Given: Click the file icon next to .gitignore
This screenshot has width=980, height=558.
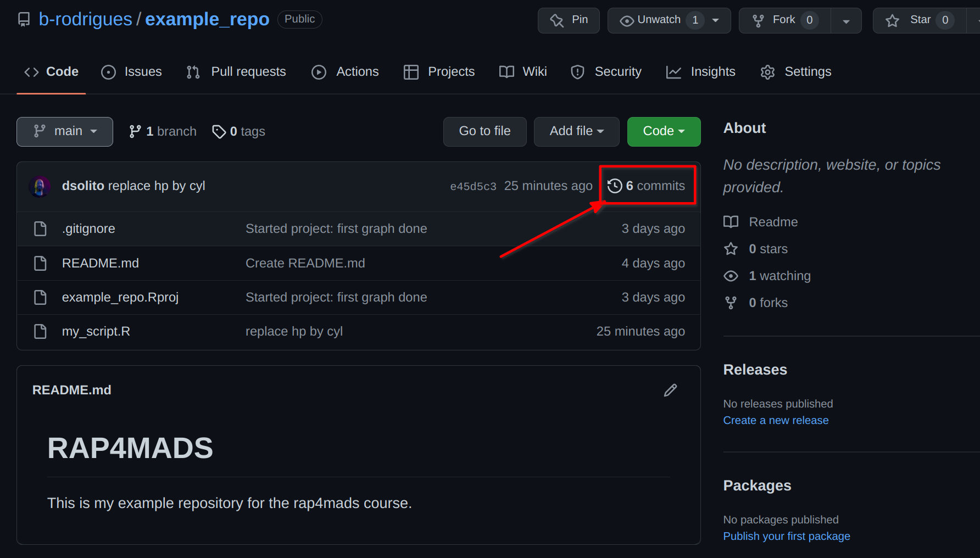Looking at the screenshot, I should point(40,228).
